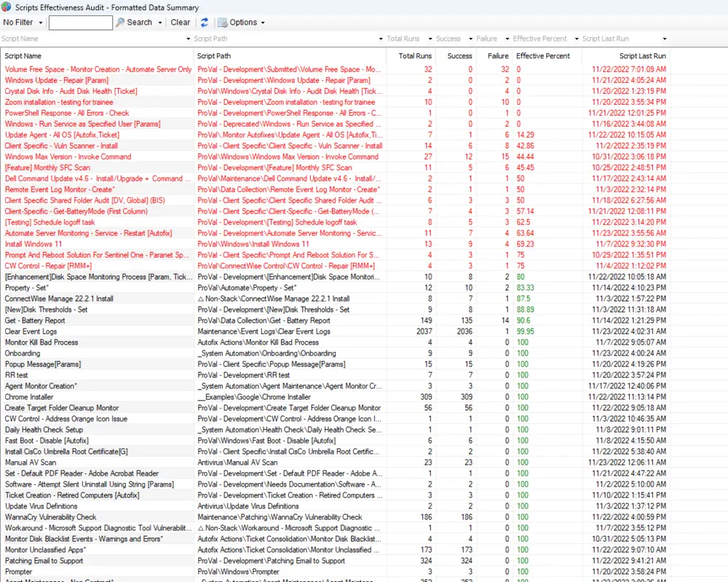The height and width of the screenshot is (582, 728).
Task: Select 'ConnectWise Manage 22.2.1 Install' script name
Action: 59,299
